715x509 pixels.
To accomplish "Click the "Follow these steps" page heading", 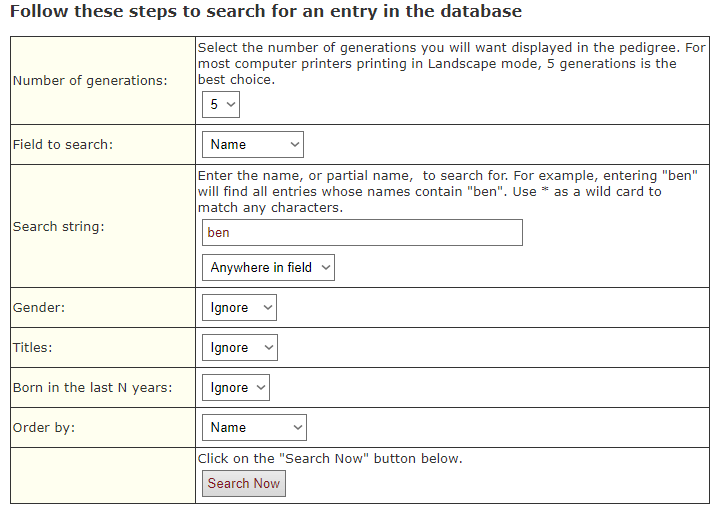I will click(265, 13).
